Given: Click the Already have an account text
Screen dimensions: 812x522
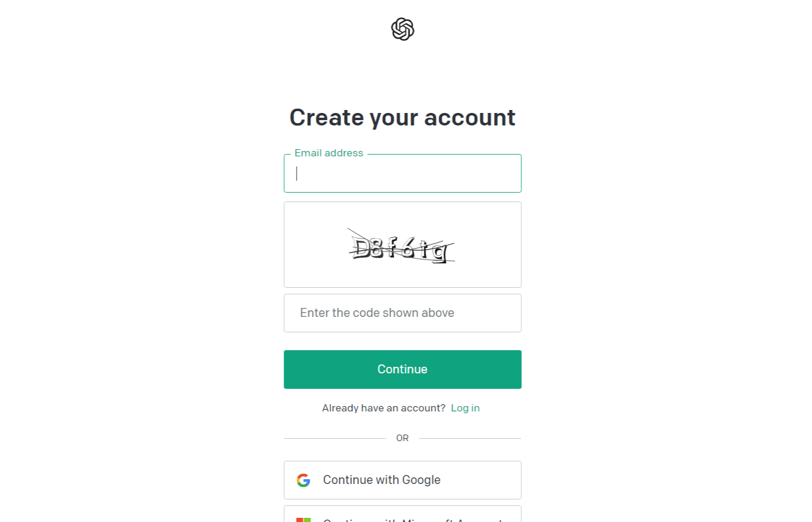Looking at the screenshot, I should pyautogui.click(x=383, y=408).
